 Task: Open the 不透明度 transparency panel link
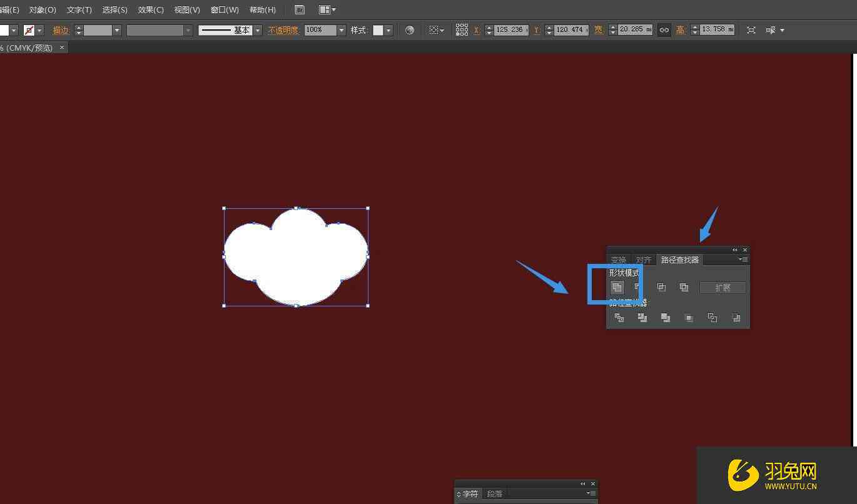283,30
